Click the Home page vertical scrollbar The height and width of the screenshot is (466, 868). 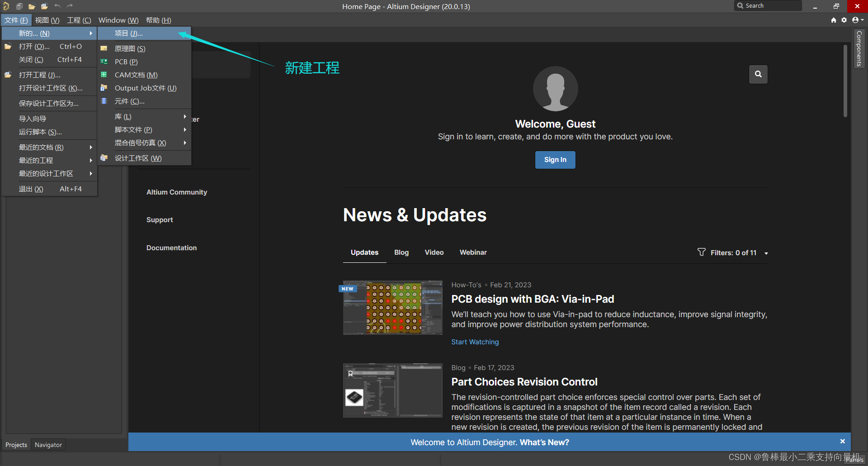(845, 81)
